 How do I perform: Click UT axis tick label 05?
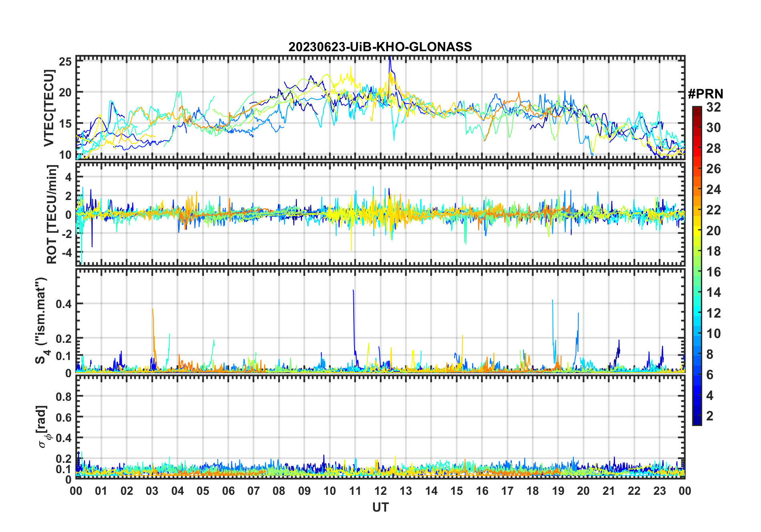tap(203, 491)
